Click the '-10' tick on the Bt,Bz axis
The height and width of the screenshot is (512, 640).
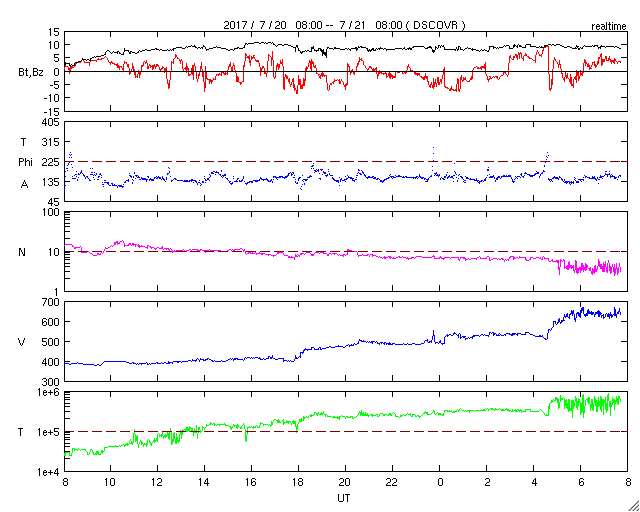[52, 98]
